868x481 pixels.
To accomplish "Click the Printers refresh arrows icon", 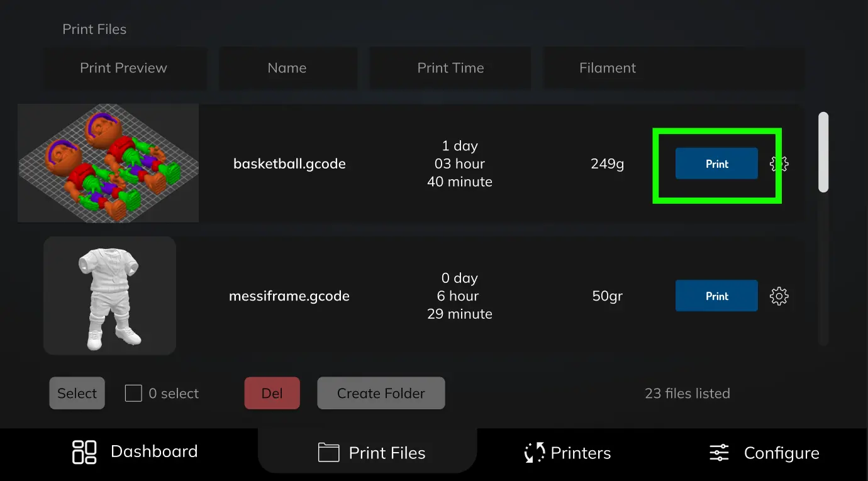I will point(534,453).
